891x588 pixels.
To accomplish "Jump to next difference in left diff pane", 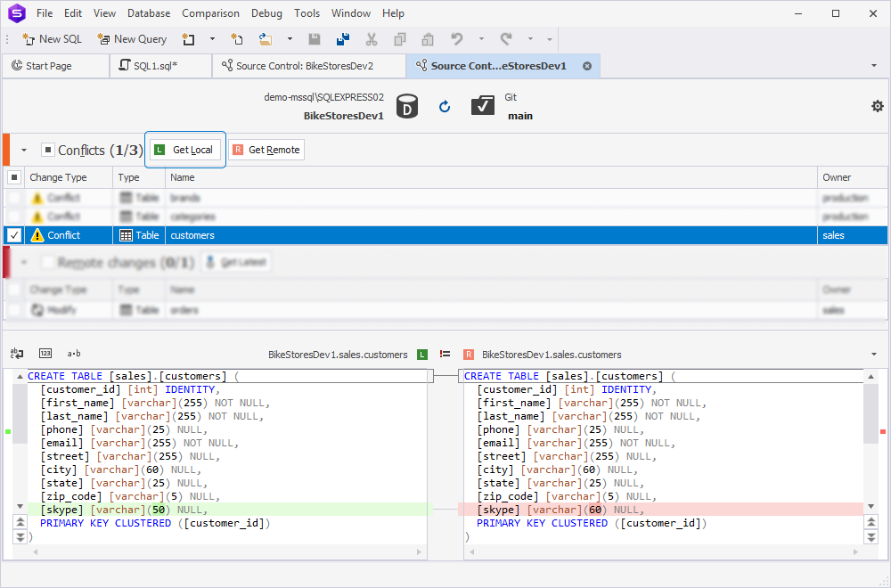I will [x=20, y=536].
